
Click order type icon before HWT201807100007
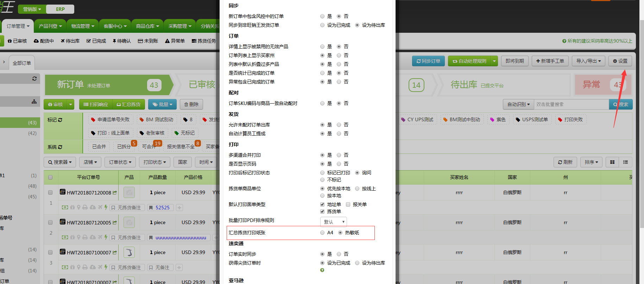63,252
